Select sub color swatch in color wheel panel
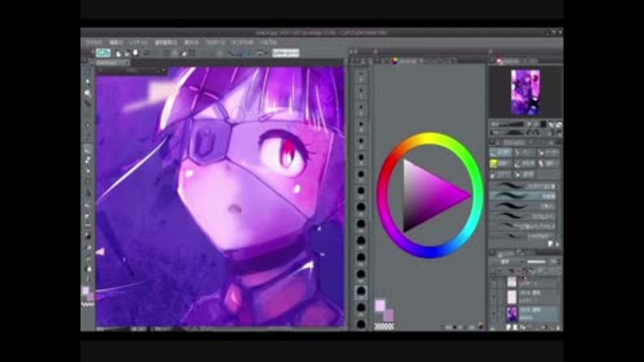 (x=388, y=315)
